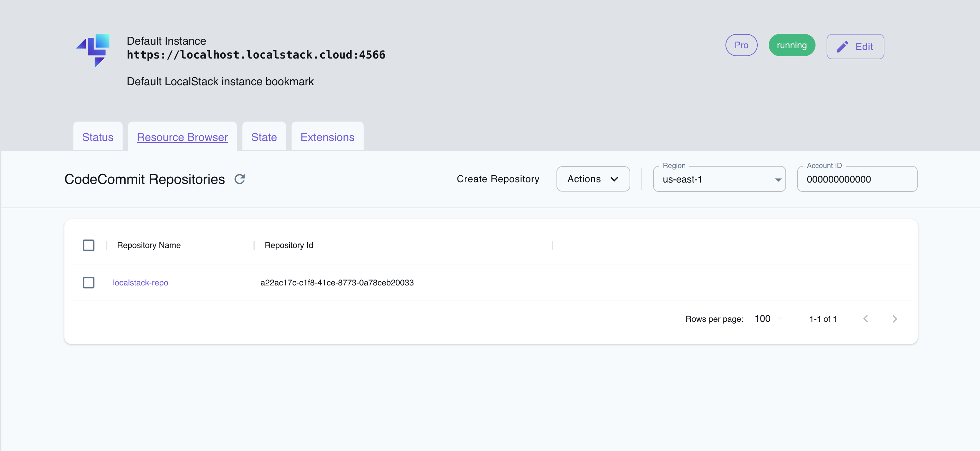Go to the next page with the right chevron
The width and height of the screenshot is (980, 451).
coord(895,319)
